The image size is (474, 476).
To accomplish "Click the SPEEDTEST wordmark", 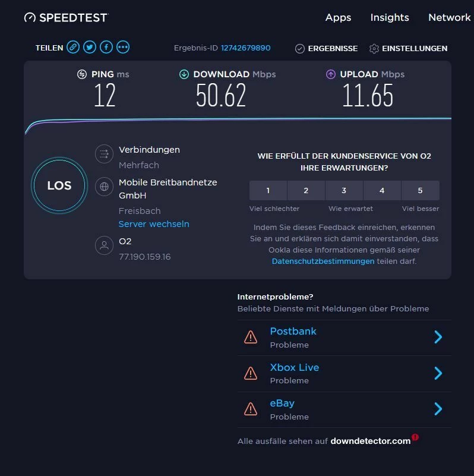I will point(74,18).
